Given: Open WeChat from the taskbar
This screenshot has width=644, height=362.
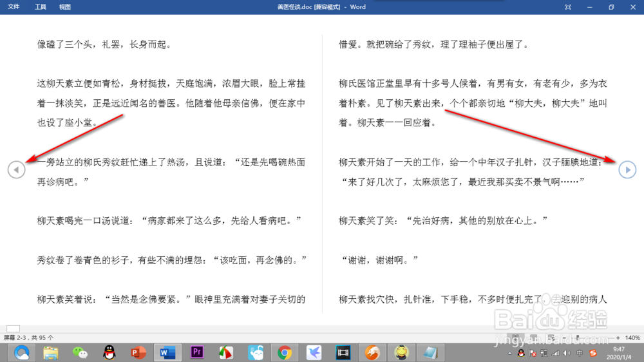Looking at the screenshot, I should 80,352.
